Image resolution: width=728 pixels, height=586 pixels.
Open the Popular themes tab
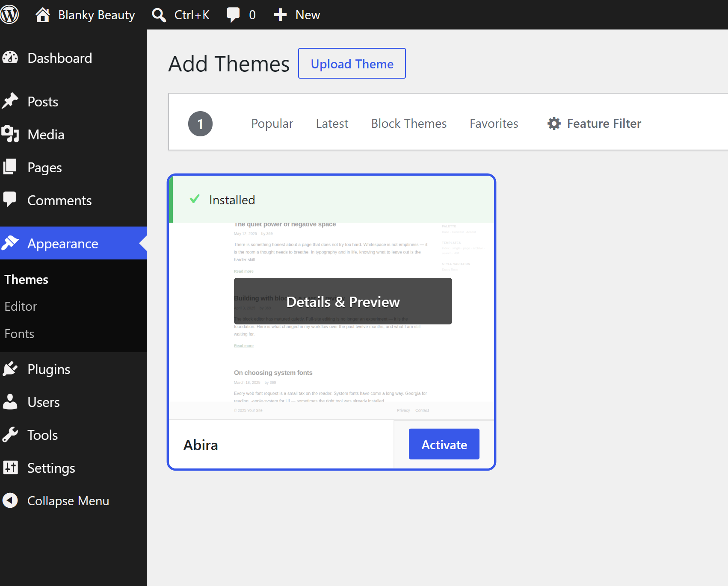point(272,124)
